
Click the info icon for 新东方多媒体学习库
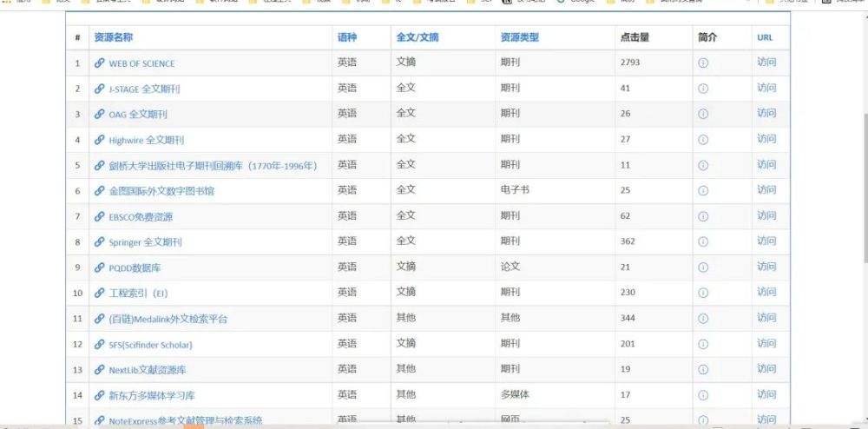tap(703, 395)
